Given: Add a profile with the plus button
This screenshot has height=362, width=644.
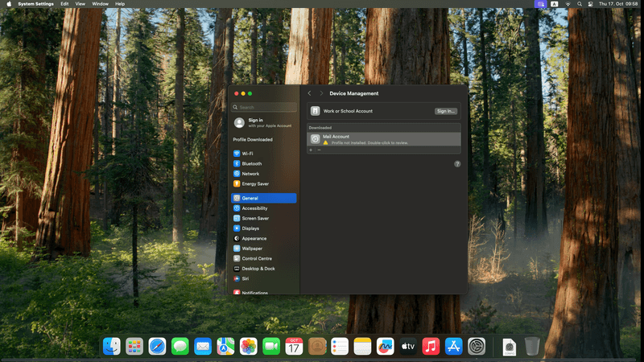Looking at the screenshot, I should pyautogui.click(x=311, y=150).
